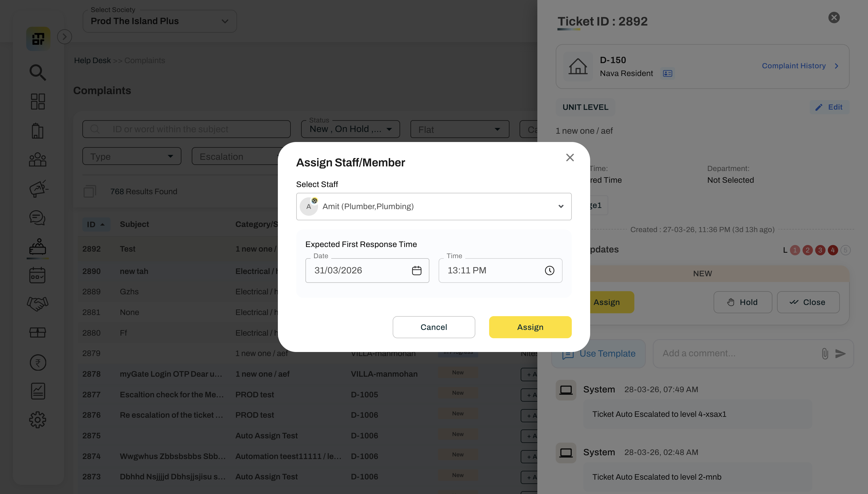
Task: Click the Date field showing 31/03/2026
Action: 367,271
